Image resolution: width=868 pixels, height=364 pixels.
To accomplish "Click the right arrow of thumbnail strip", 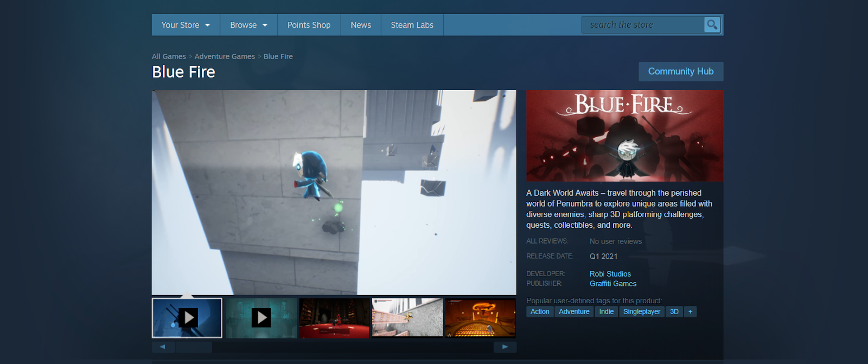I will [x=505, y=347].
